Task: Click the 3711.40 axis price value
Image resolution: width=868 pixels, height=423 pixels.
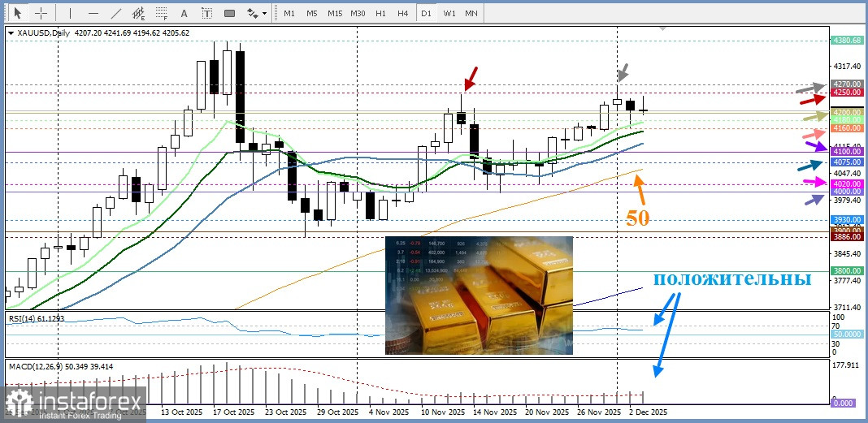Action: (x=846, y=308)
